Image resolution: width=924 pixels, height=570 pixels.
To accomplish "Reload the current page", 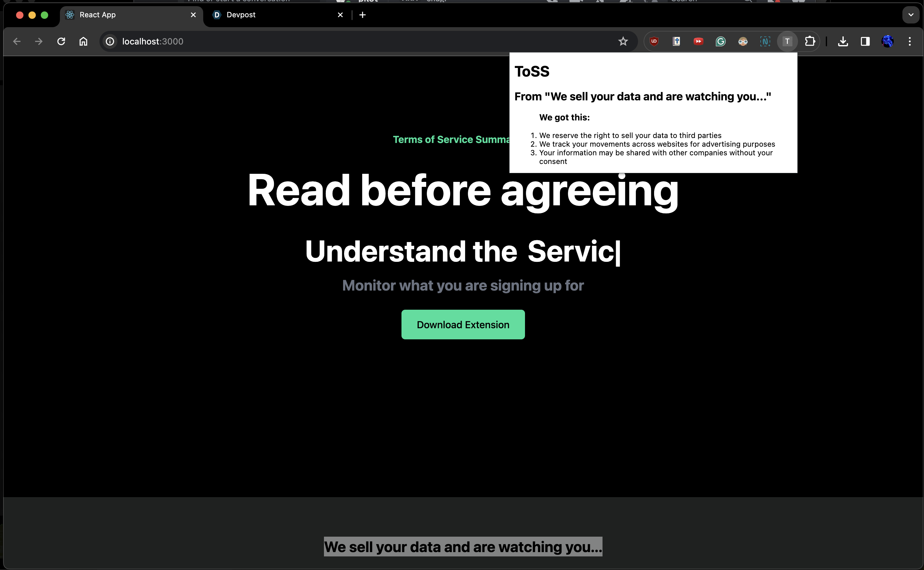I will coord(61,41).
